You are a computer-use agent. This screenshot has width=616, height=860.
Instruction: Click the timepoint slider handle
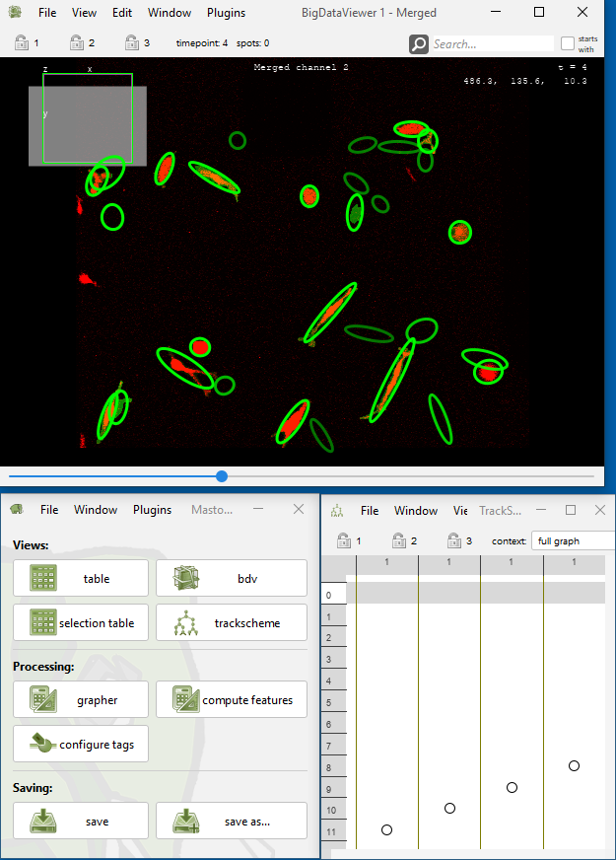click(222, 476)
